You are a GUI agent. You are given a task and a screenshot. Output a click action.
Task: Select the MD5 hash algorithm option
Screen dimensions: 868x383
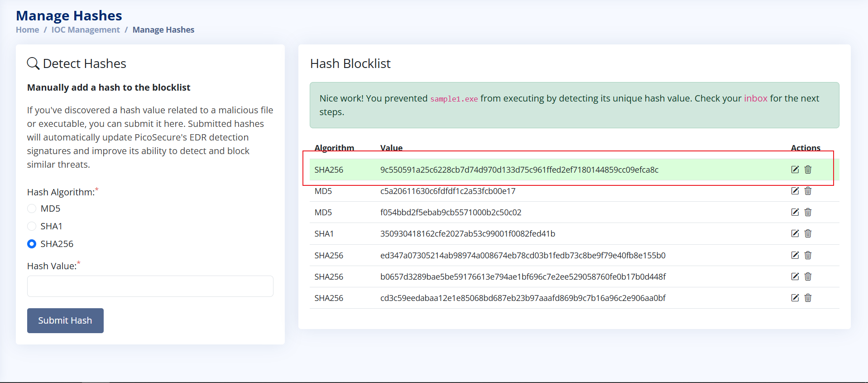pos(32,208)
